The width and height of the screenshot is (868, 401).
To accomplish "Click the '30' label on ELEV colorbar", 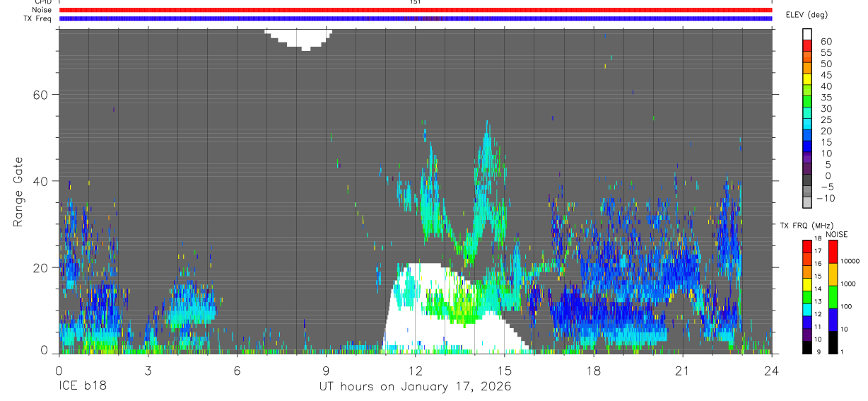I will [x=826, y=108].
